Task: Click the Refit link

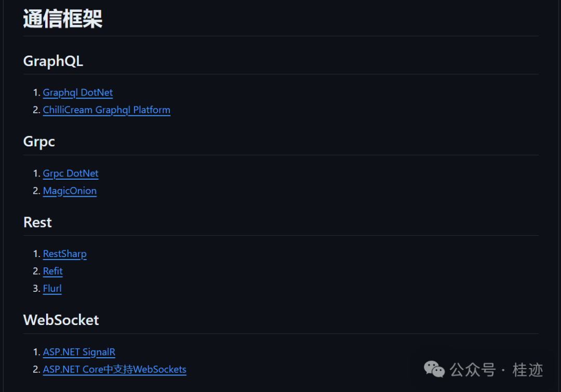Action: tap(52, 271)
